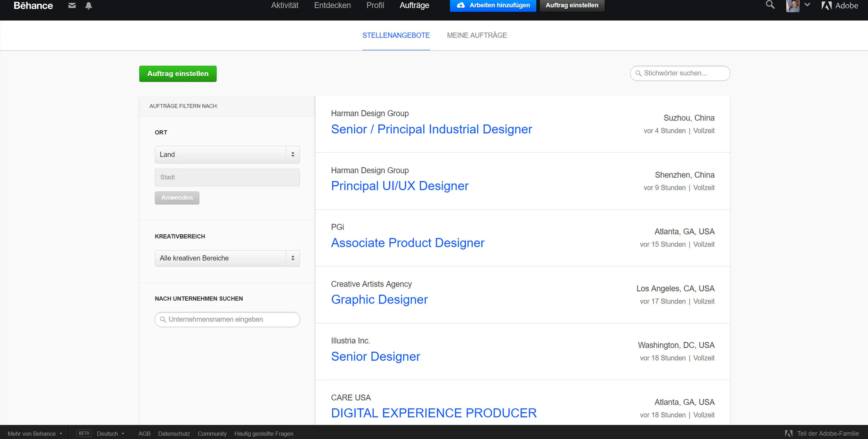
Task: Switch to the Meine Aufträge tab
Action: coord(477,35)
